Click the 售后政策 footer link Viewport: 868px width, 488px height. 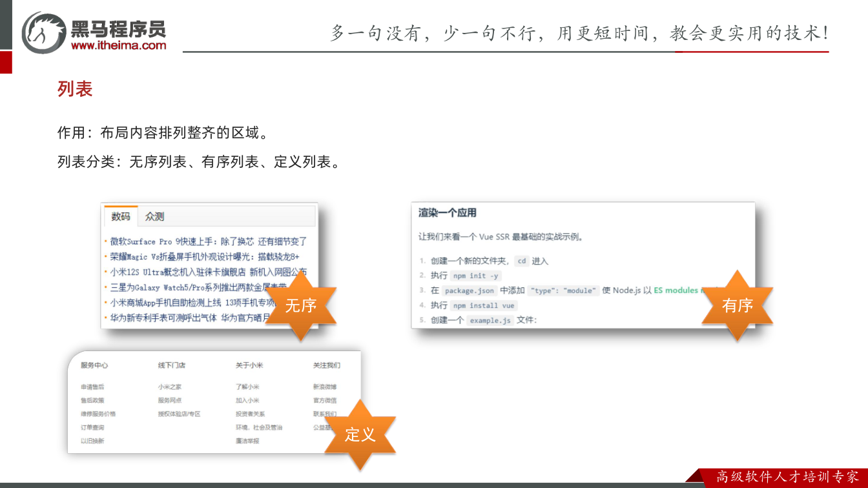tap(92, 400)
